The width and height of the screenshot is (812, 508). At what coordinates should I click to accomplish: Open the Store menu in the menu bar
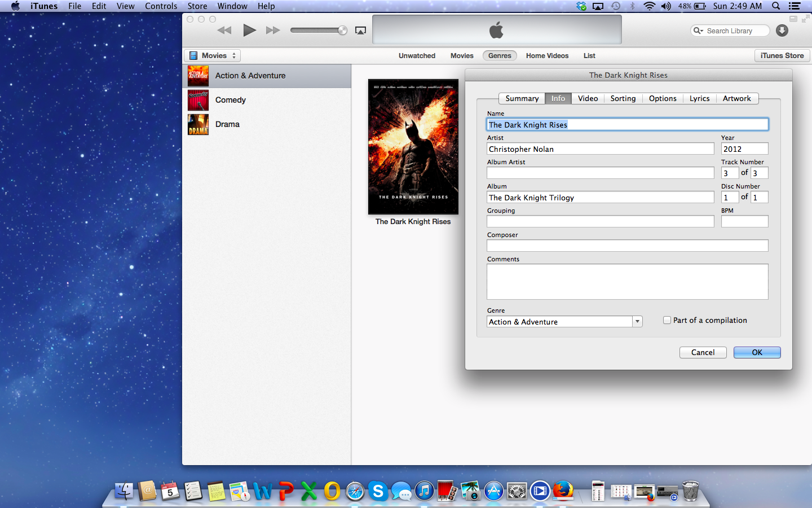point(197,6)
